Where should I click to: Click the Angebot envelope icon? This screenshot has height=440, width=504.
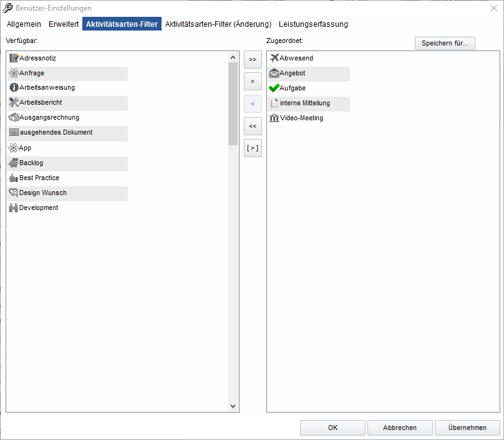pyautogui.click(x=274, y=73)
